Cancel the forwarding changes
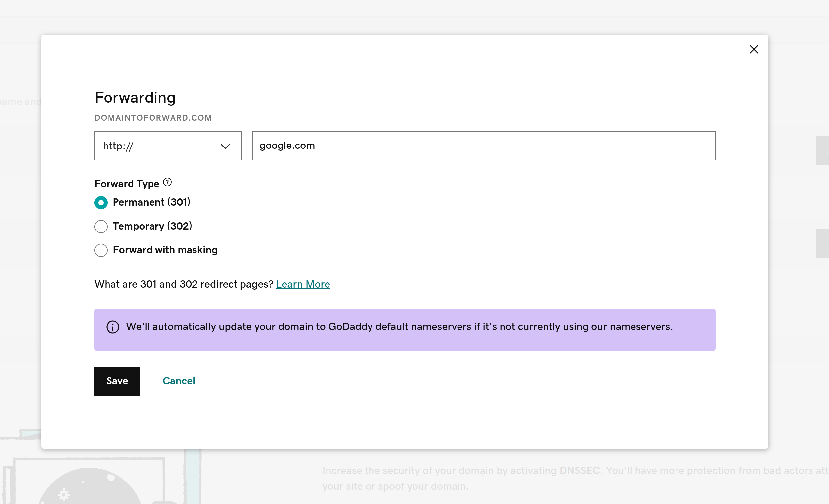The height and width of the screenshot is (504, 829). 179,381
